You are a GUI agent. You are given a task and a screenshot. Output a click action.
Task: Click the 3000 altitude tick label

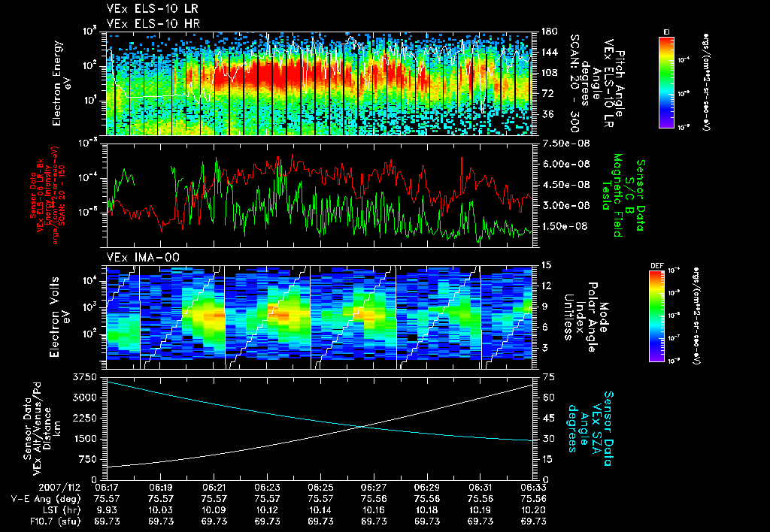click(x=85, y=397)
